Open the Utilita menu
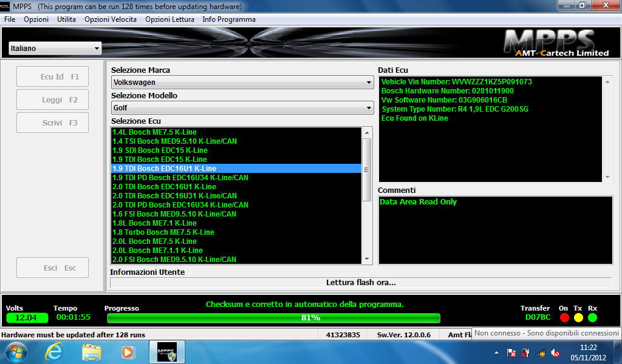Viewport: 622px width, 364px height. (x=66, y=19)
